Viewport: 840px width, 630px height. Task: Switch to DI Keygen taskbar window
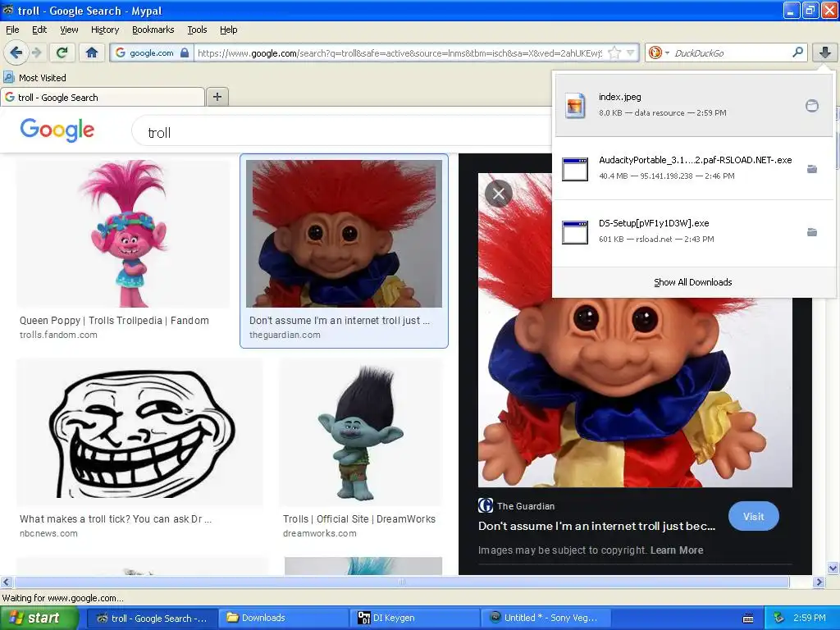(x=415, y=618)
